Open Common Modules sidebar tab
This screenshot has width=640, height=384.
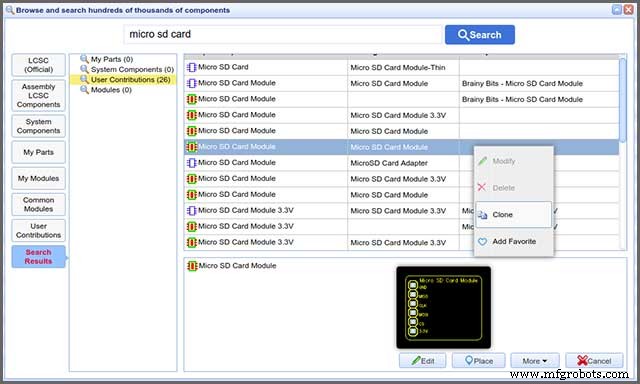(38, 204)
